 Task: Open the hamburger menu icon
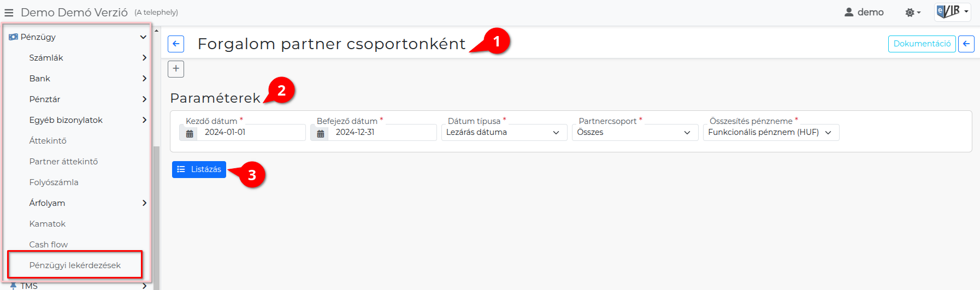coord(9,13)
